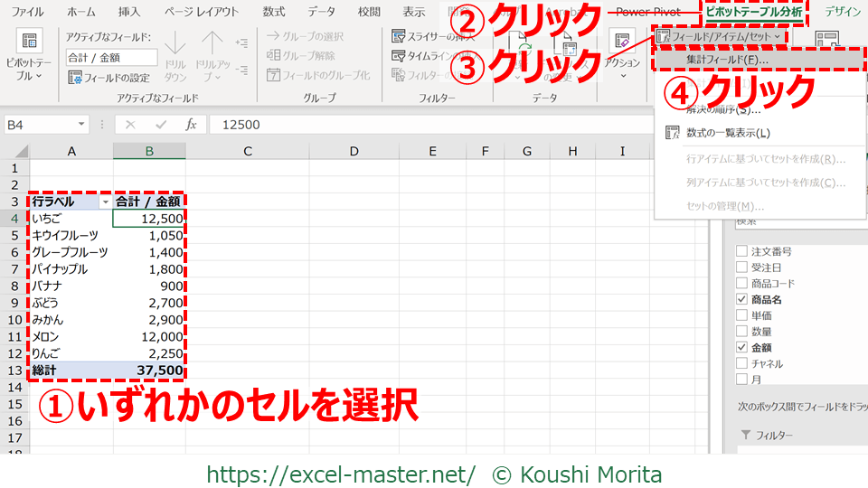
Task: Open the 行ラベル filter dropdown arrow
Action: pyautogui.click(x=105, y=202)
